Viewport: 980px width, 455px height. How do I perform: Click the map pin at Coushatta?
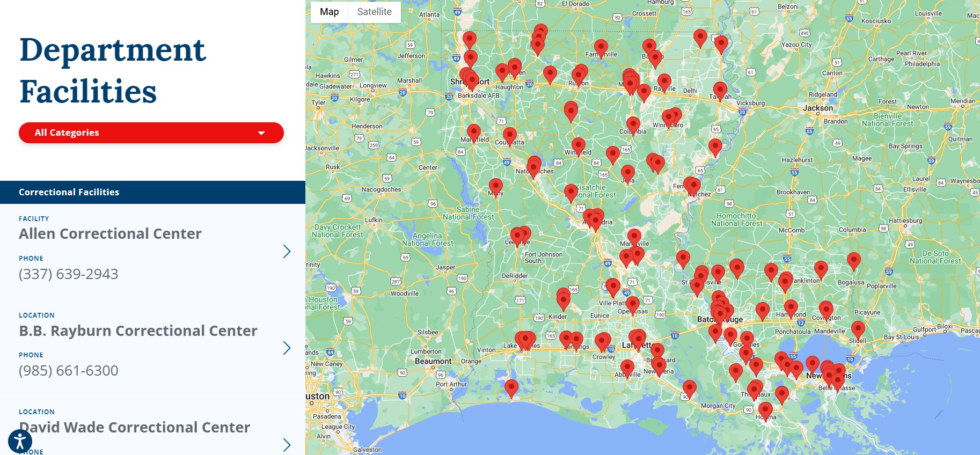[509, 136]
